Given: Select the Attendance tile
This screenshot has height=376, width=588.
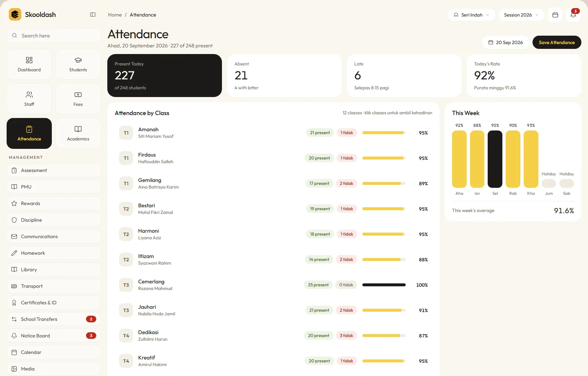Looking at the screenshot, I should pyautogui.click(x=29, y=133).
